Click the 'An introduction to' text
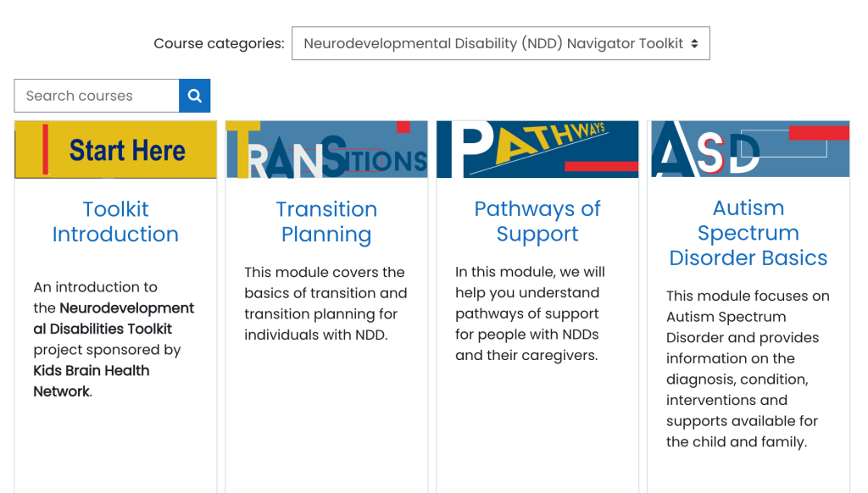 pos(95,287)
